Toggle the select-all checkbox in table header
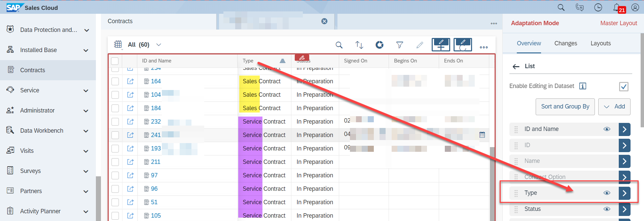644x221 pixels. [x=115, y=61]
